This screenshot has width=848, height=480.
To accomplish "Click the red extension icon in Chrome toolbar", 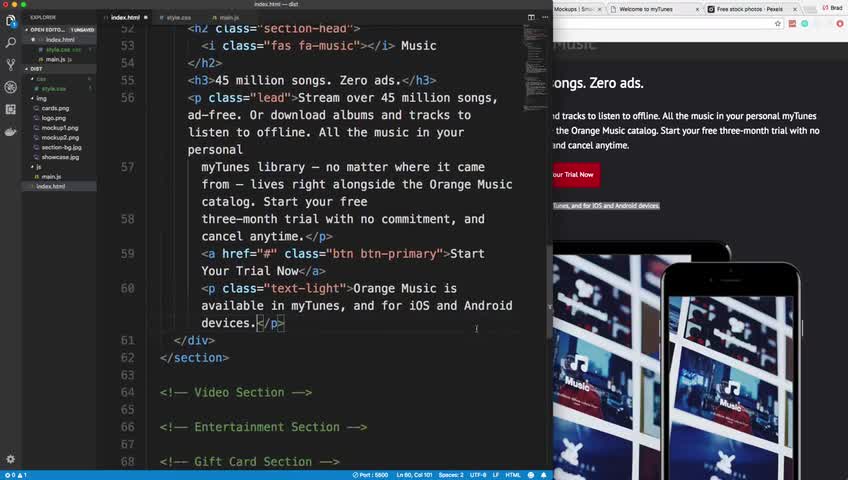I will click(792, 24).
